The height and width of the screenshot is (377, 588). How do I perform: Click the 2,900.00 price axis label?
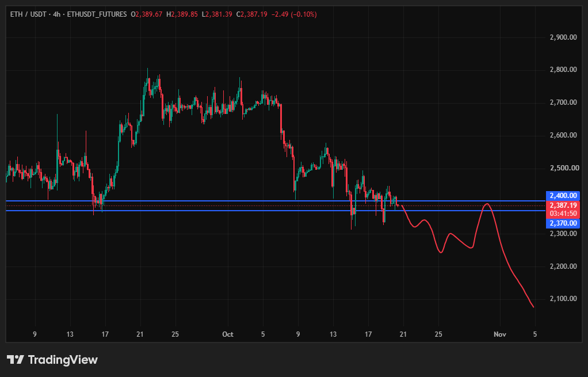tap(563, 37)
